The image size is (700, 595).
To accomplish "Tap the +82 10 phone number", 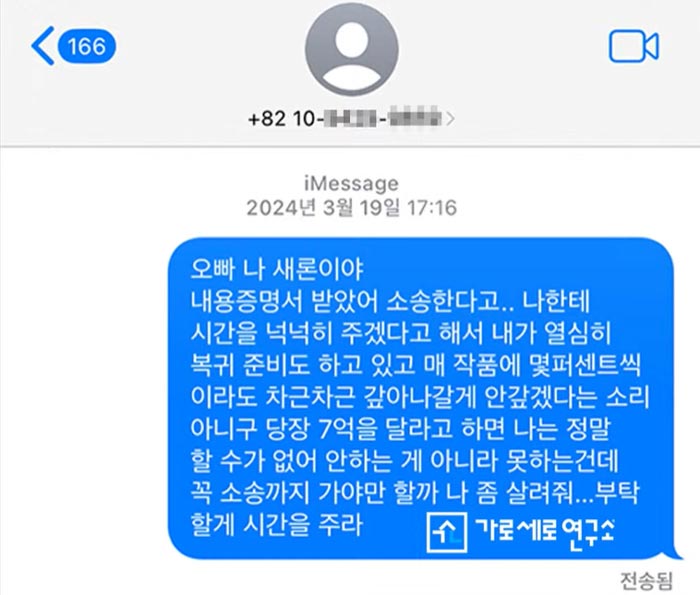I will coord(346,119).
